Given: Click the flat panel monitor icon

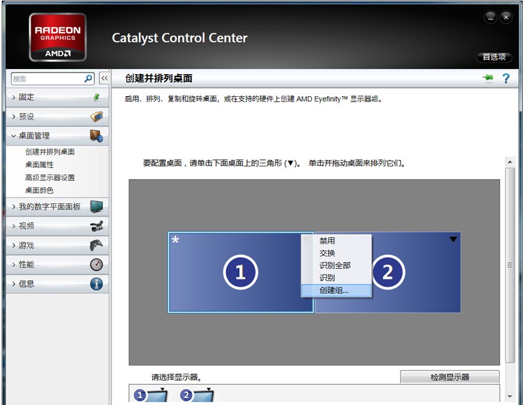Looking at the screenshot, I should click(x=97, y=206).
